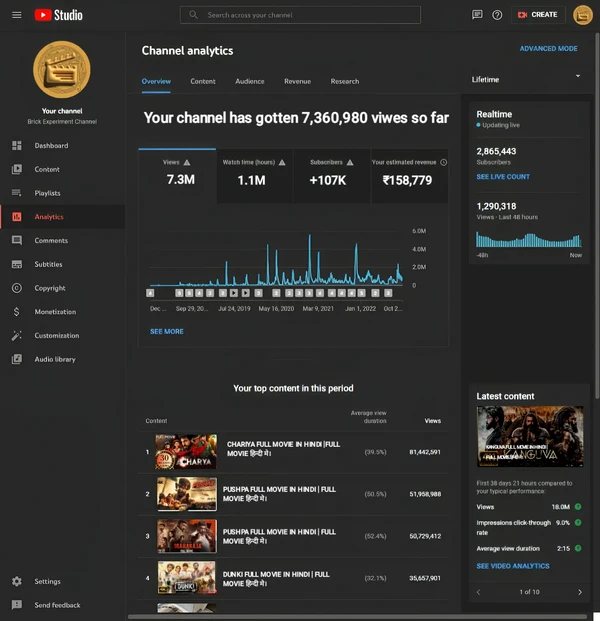The width and height of the screenshot is (600, 621).
Task: Click the Send feedback icon
Action: [17, 605]
